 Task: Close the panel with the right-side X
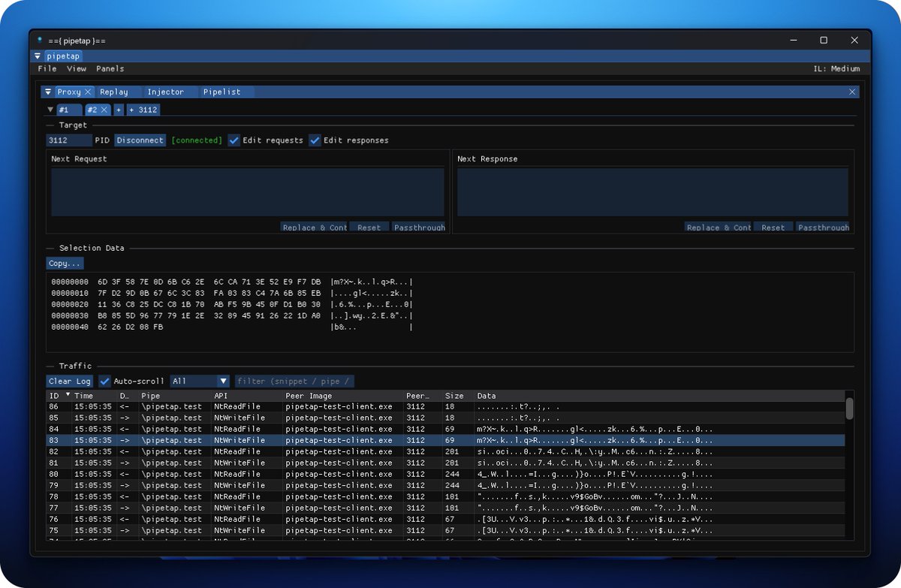852,92
